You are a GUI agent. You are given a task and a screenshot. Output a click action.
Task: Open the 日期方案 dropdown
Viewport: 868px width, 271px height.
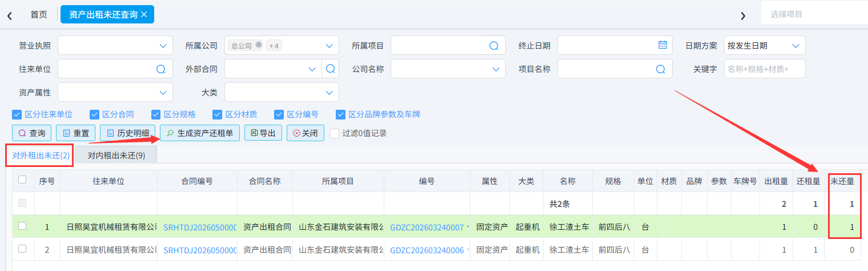(x=795, y=46)
